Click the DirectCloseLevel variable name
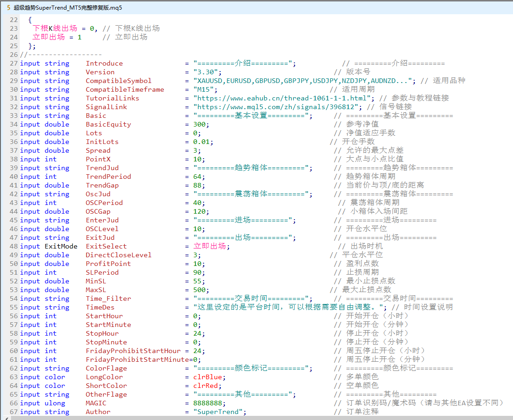This screenshot has width=513, height=420. 118,255
